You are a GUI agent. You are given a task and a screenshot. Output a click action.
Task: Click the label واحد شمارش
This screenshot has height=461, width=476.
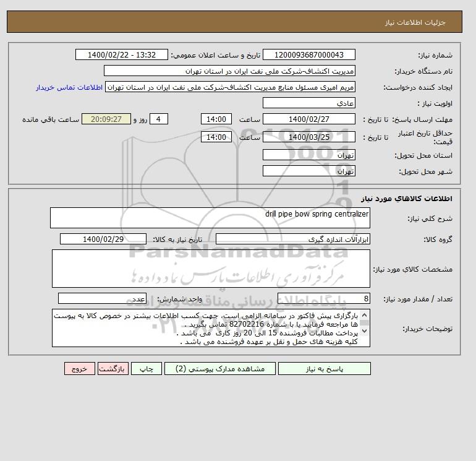tap(179, 299)
